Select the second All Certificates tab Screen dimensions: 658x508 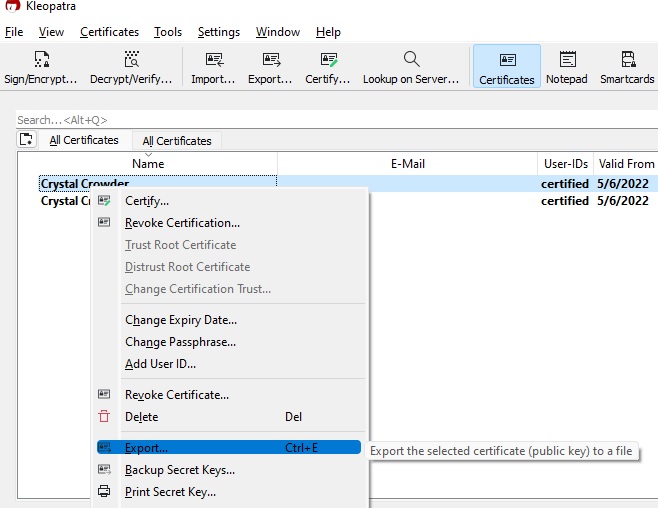(x=177, y=141)
